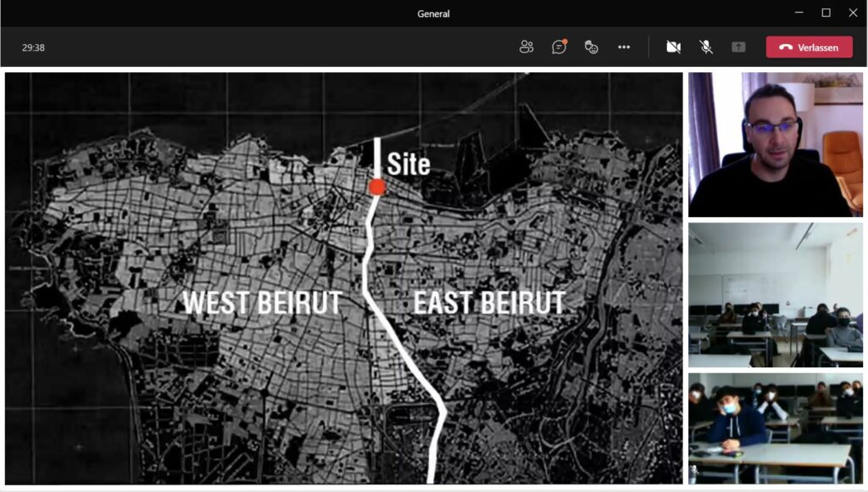Image resolution: width=868 pixels, height=492 pixels.
Task: Minimize the Teams meeting window
Action: coord(798,13)
